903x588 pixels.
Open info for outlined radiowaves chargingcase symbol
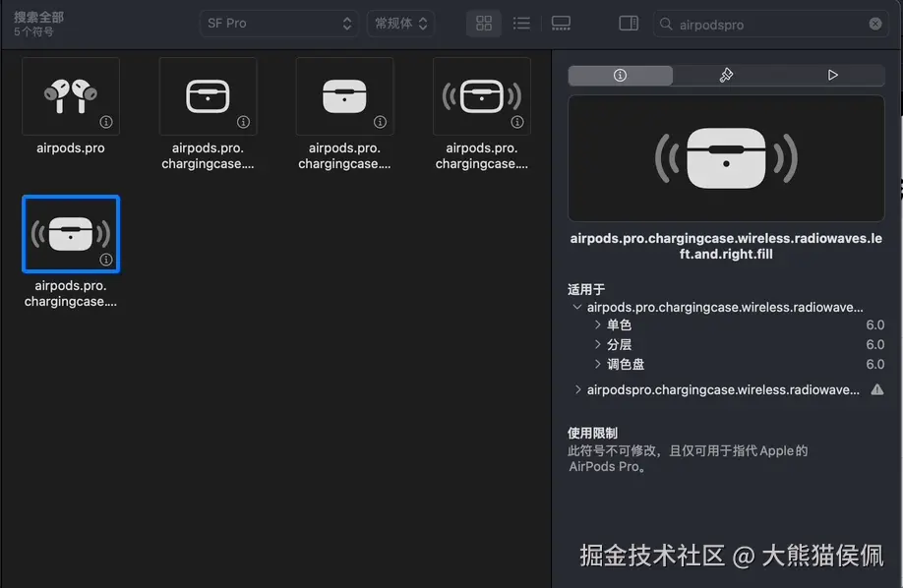click(517, 122)
